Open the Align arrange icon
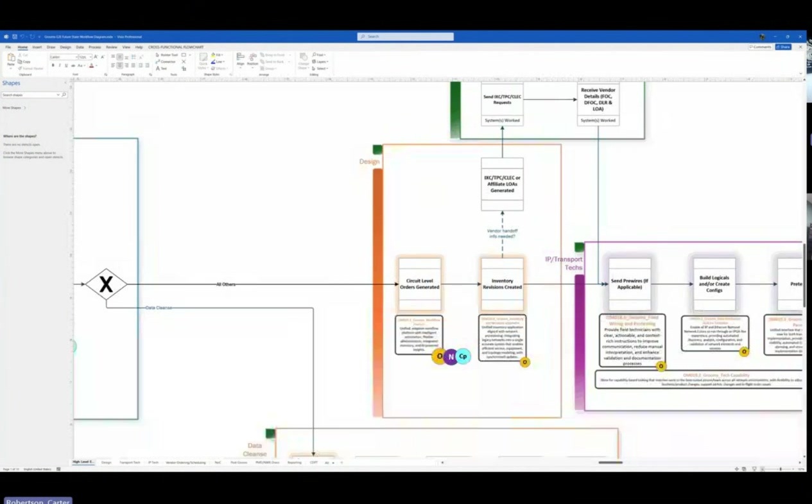 point(241,60)
